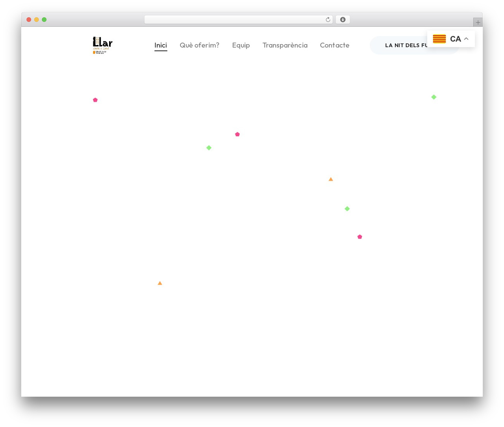The image size is (504, 427).
Task: Click the green diamond near page center
Action: tap(209, 148)
